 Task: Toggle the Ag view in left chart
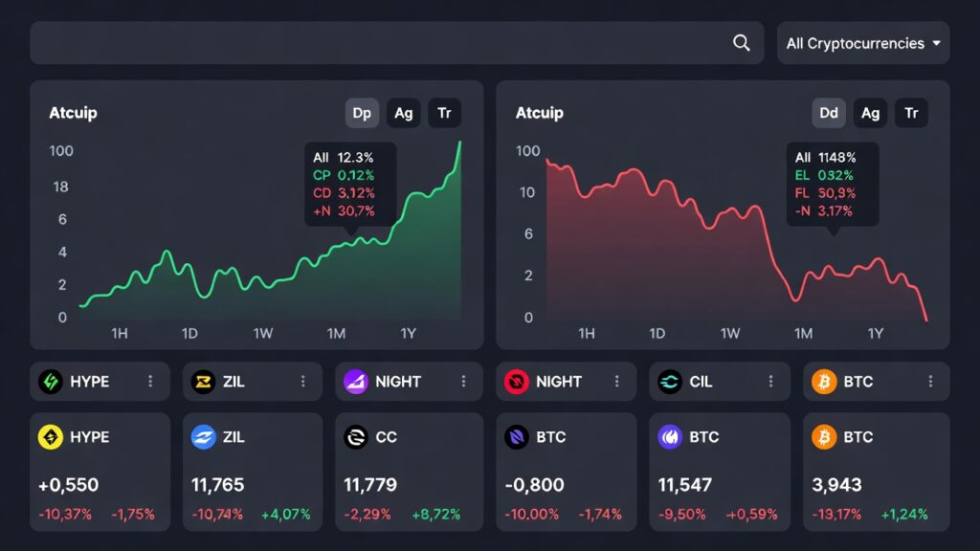click(404, 113)
